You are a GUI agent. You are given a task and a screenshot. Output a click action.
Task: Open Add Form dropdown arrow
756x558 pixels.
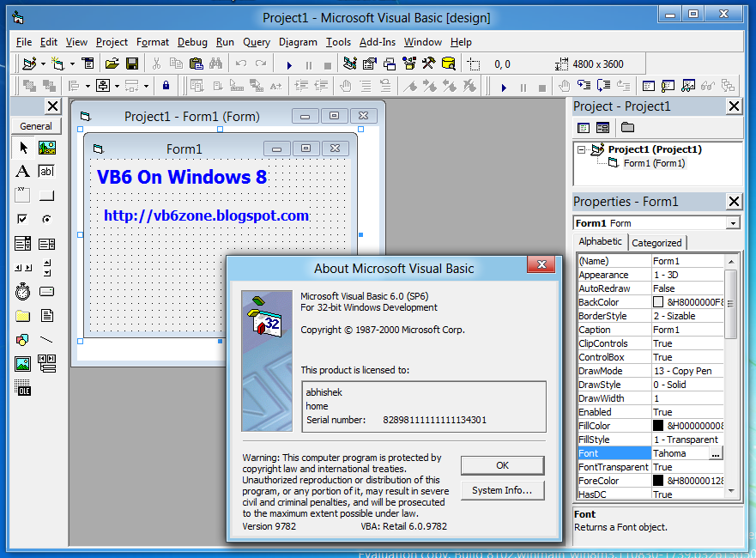(72, 64)
